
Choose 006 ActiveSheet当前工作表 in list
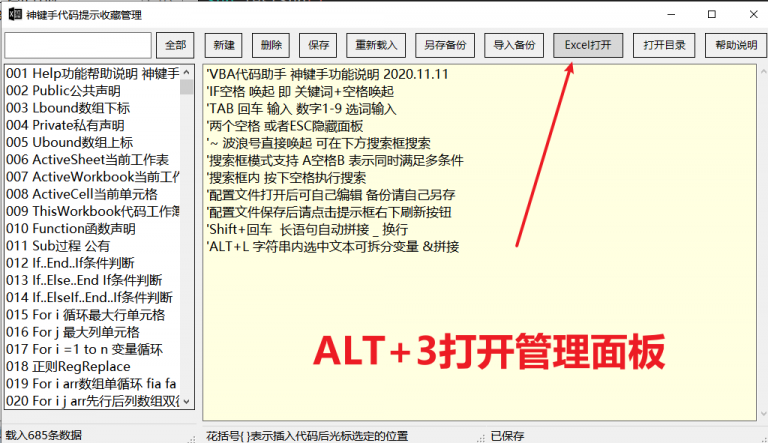87,160
